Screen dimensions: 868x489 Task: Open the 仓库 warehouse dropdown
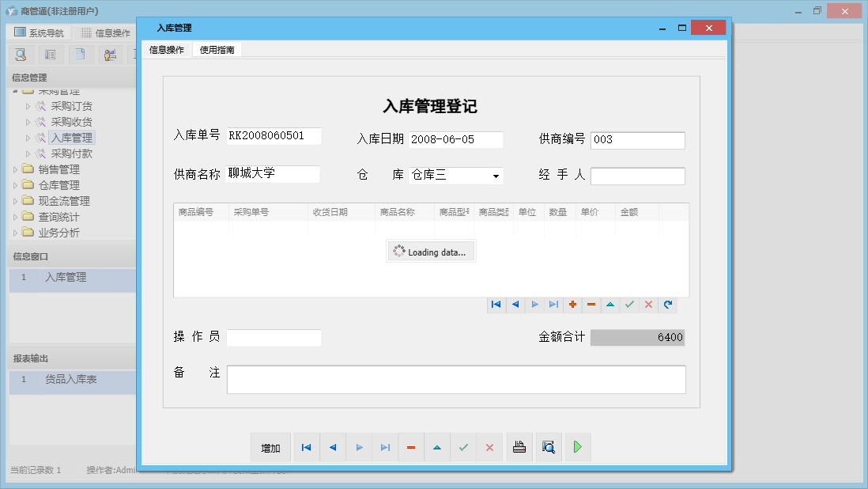click(498, 176)
